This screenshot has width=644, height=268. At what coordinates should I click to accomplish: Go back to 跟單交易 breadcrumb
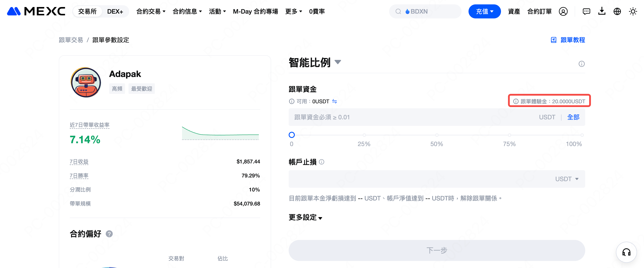[x=71, y=40]
